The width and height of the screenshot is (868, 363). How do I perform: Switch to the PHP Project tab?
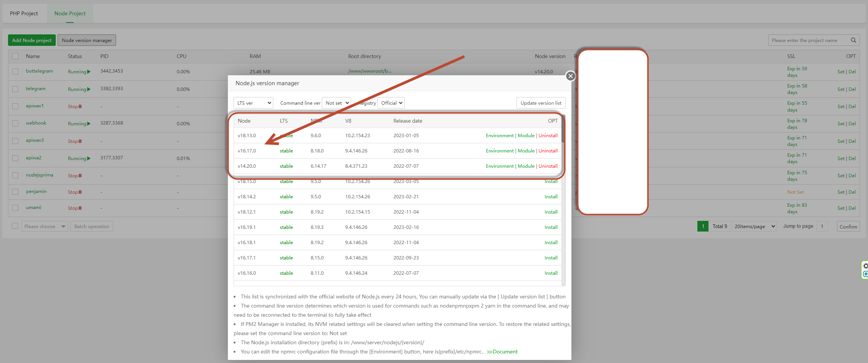(x=24, y=13)
